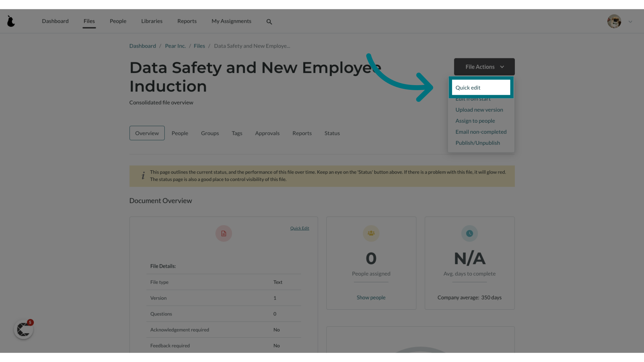Click the Version row label
This screenshot has width=644, height=362.
[158, 298]
